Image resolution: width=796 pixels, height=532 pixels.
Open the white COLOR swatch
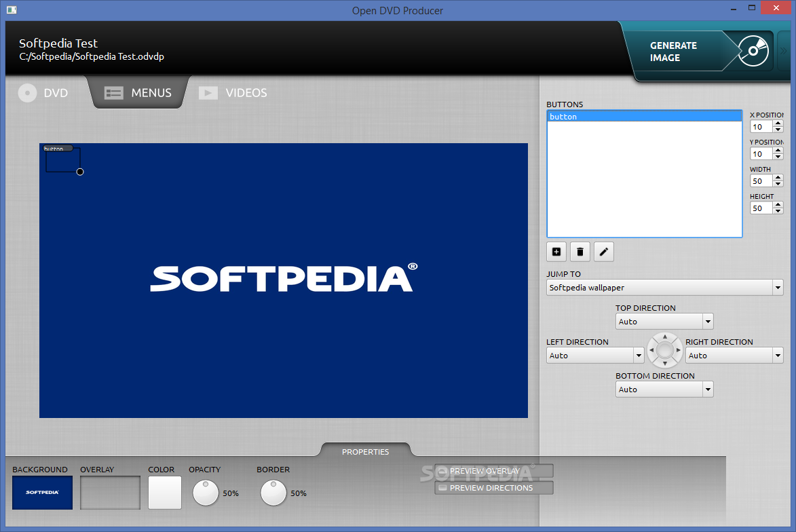(164, 493)
